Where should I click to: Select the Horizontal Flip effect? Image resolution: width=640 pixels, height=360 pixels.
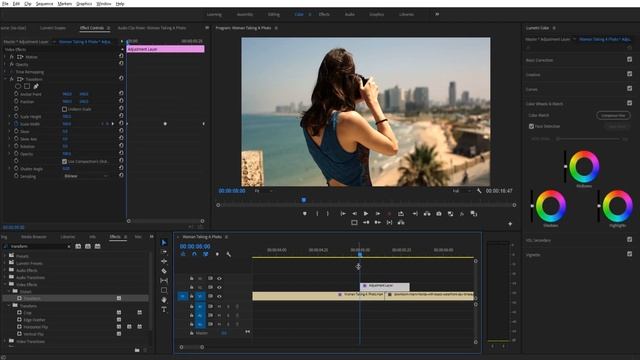point(36,327)
